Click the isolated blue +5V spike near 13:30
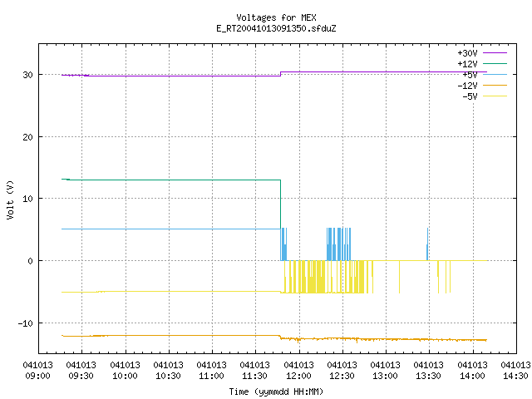Screen dimensions: 532x399 coord(427,244)
